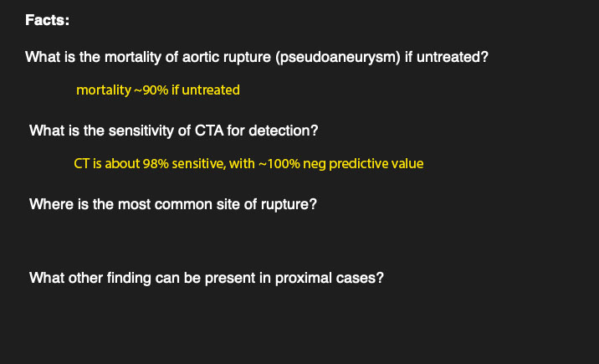Click the "most common site of rupture" question

click(x=172, y=204)
